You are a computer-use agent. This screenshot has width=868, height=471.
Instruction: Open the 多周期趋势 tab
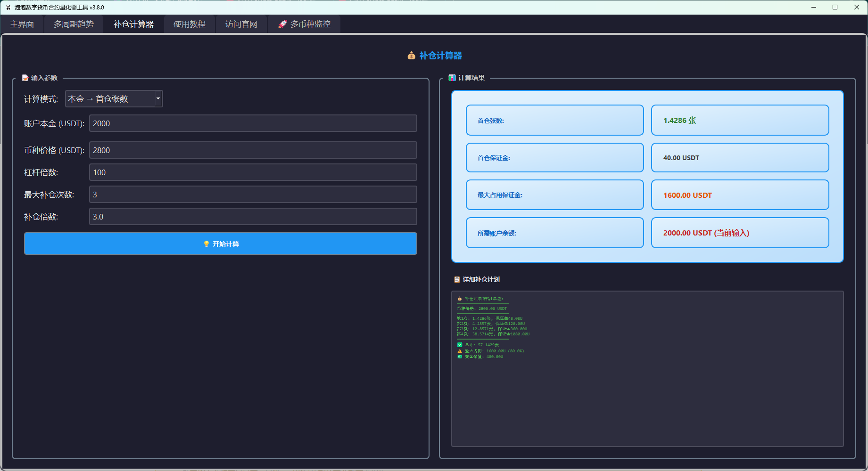coord(74,24)
